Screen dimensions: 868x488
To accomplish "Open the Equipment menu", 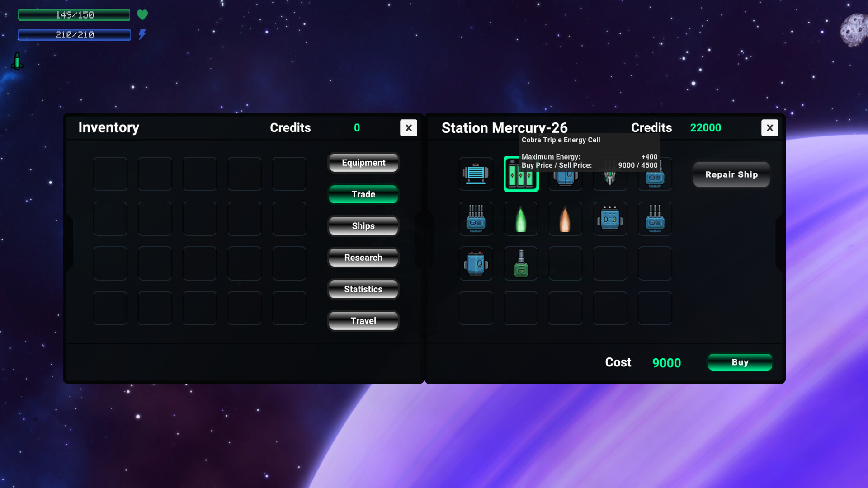I will [x=363, y=163].
